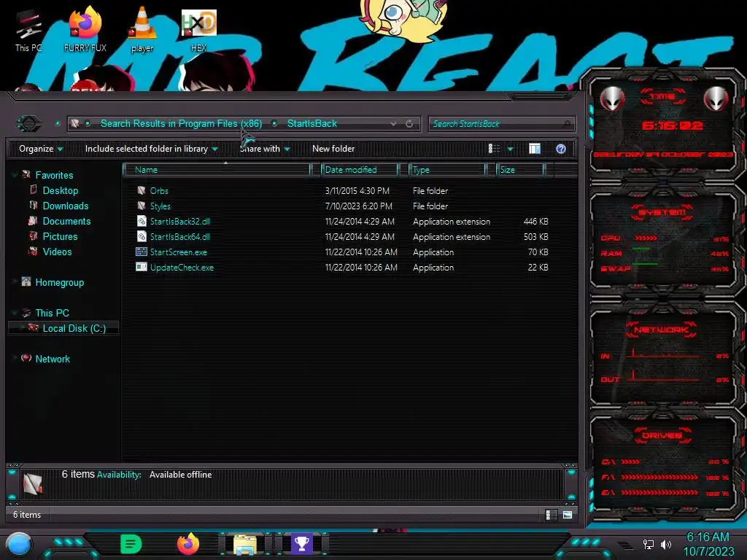
Task: Select Network in navigation pane
Action: (53, 359)
